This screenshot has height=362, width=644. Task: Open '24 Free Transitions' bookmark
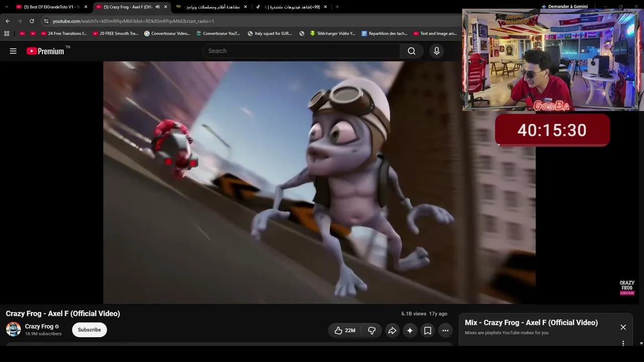click(x=64, y=34)
